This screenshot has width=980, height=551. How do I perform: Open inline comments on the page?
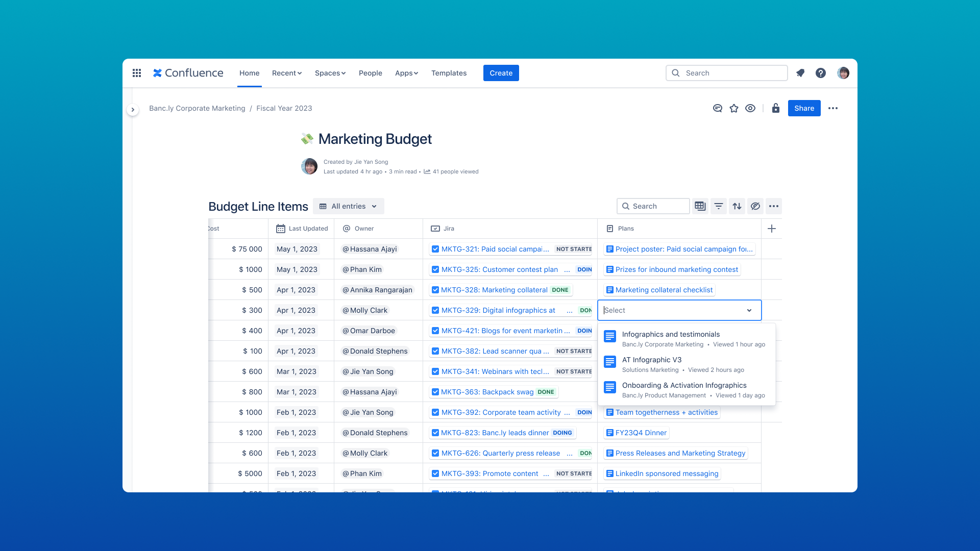(x=717, y=108)
